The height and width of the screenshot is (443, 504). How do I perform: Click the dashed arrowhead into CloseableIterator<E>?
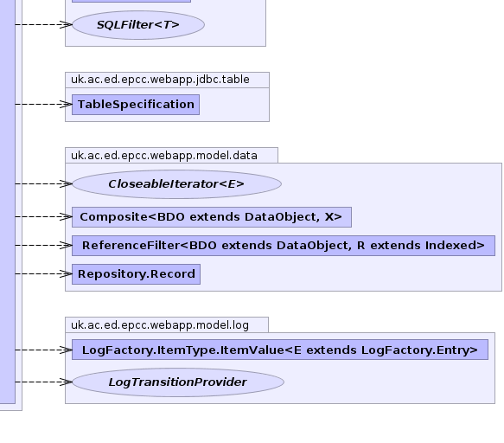66,183
